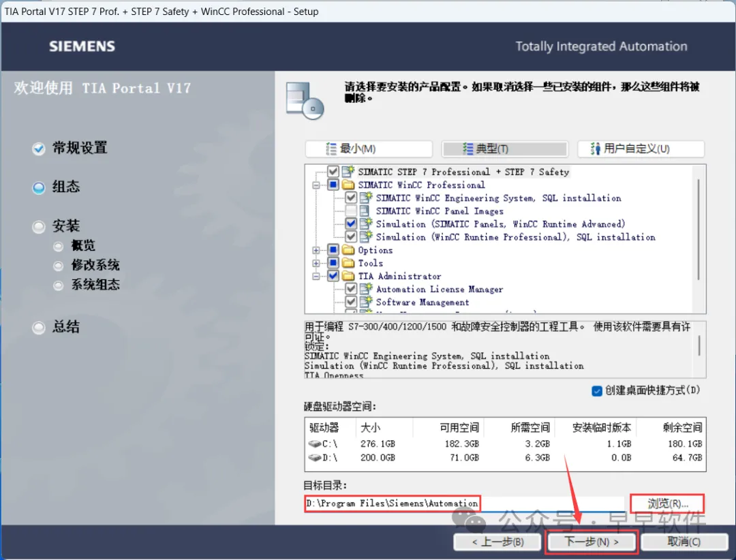Click the 典型(T) list icon

click(x=467, y=149)
